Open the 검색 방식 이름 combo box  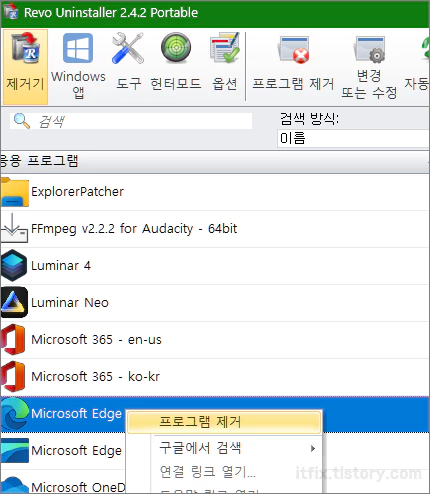pyautogui.click(x=353, y=138)
